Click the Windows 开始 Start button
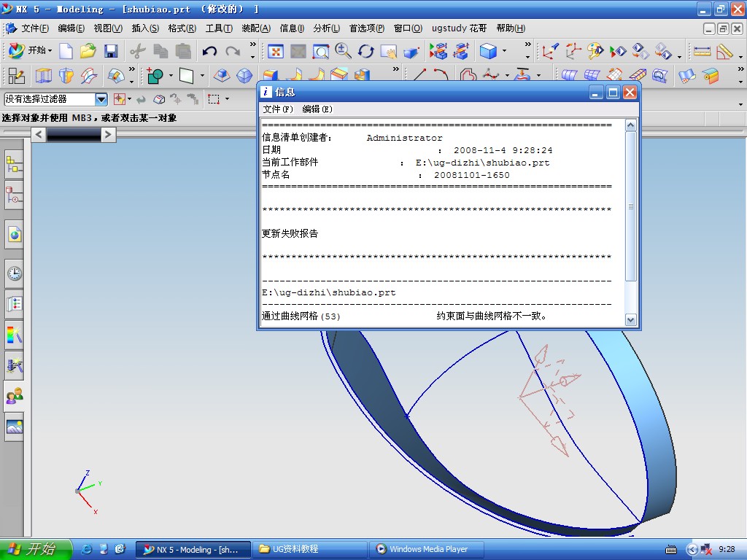747x560 pixels. 36,549
